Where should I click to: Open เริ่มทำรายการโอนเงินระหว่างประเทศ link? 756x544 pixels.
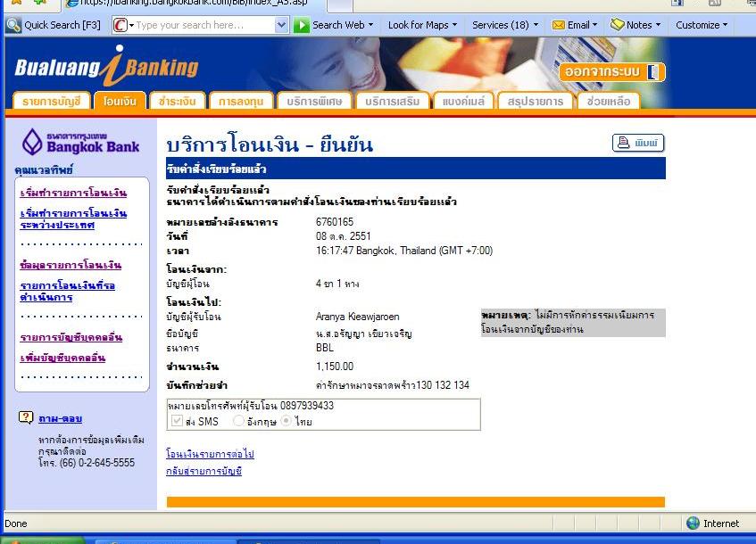coord(73,218)
